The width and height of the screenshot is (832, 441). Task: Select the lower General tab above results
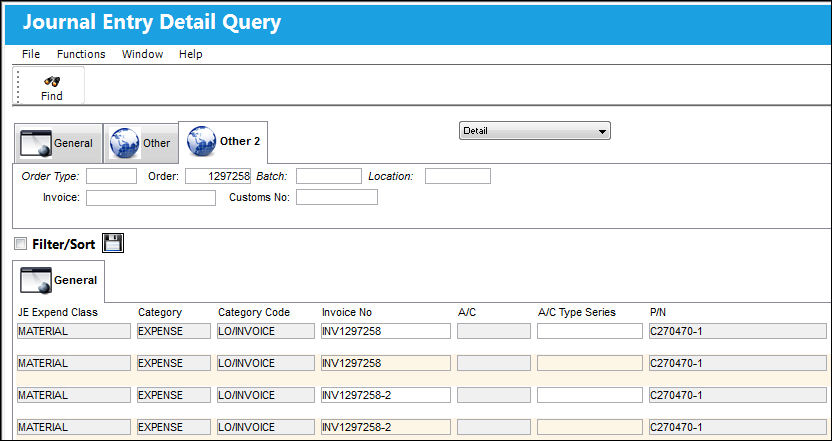[x=59, y=280]
